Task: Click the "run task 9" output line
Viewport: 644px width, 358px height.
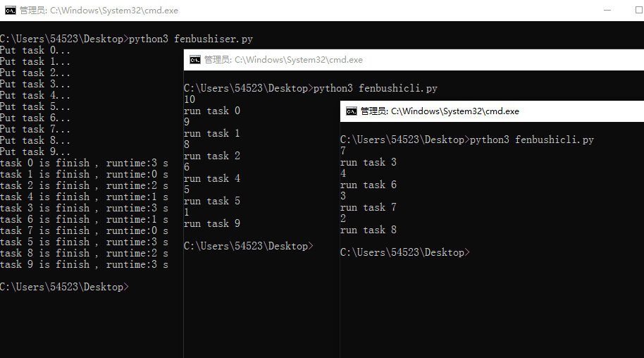Action: coord(211,223)
